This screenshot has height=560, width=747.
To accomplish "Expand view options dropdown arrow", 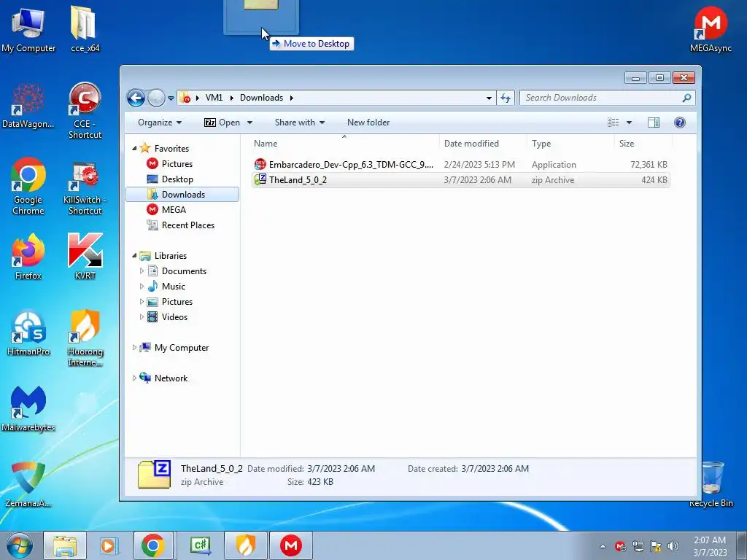I will pyautogui.click(x=629, y=122).
